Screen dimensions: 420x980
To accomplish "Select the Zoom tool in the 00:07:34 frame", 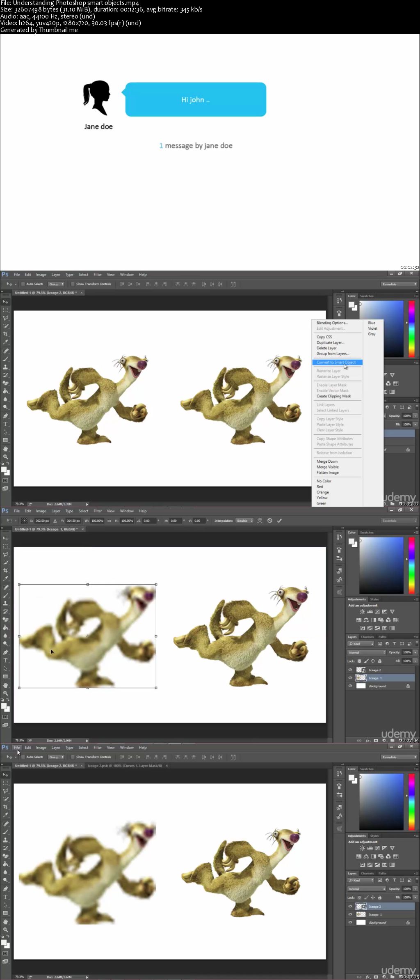I will (x=6, y=693).
